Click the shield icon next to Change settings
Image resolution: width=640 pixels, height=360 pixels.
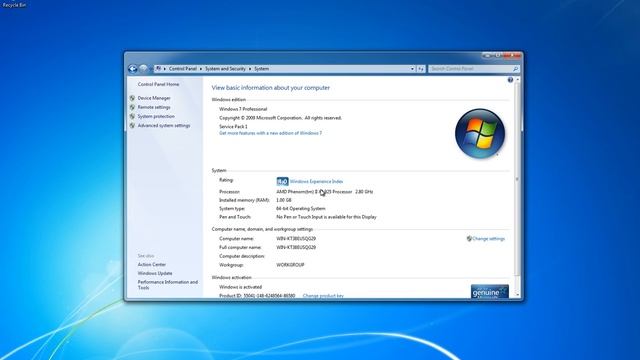pos(469,239)
